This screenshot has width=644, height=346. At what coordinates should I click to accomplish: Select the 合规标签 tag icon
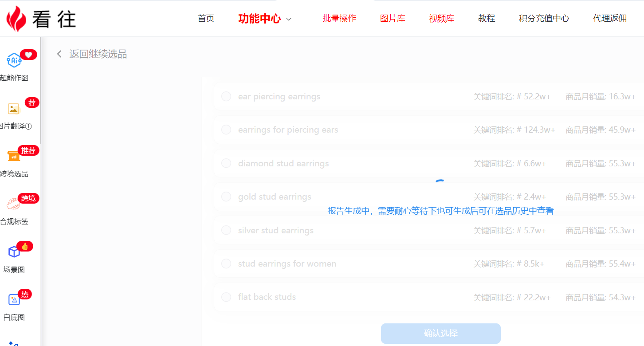tap(14, 204)
